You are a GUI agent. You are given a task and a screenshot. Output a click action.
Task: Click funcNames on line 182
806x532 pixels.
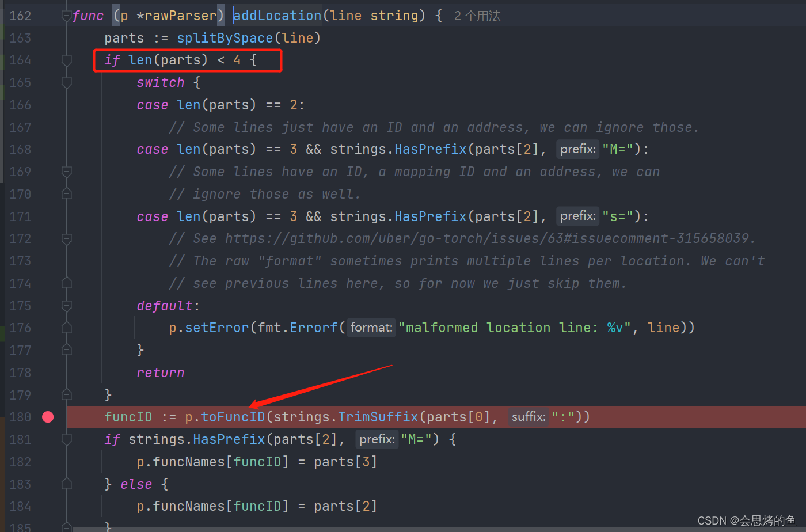pyautogui.click(x=189, y=462)
